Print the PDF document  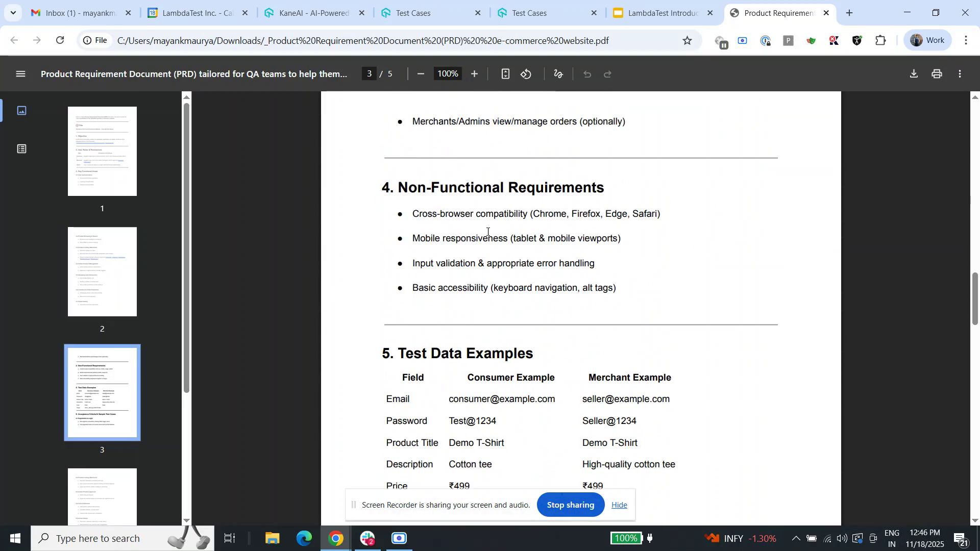click(x=937, y=73)
